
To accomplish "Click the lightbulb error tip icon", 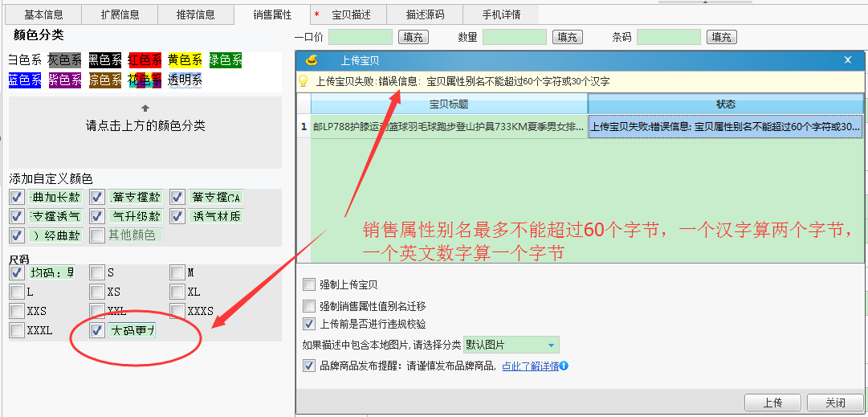I will [x=304, y=81].
